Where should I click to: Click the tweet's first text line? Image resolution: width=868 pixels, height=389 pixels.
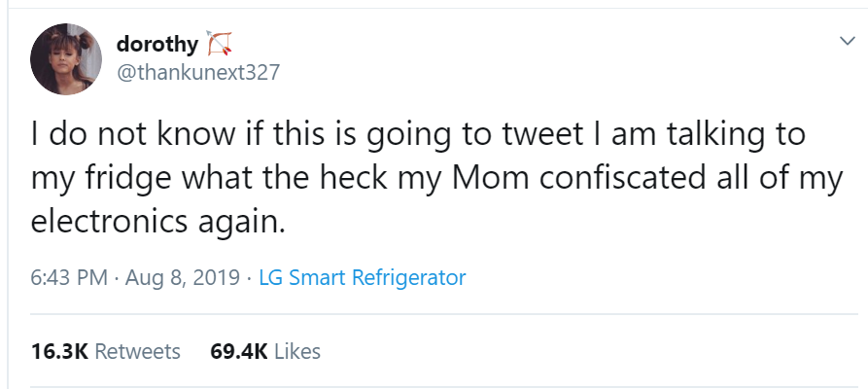coord(418,134)
